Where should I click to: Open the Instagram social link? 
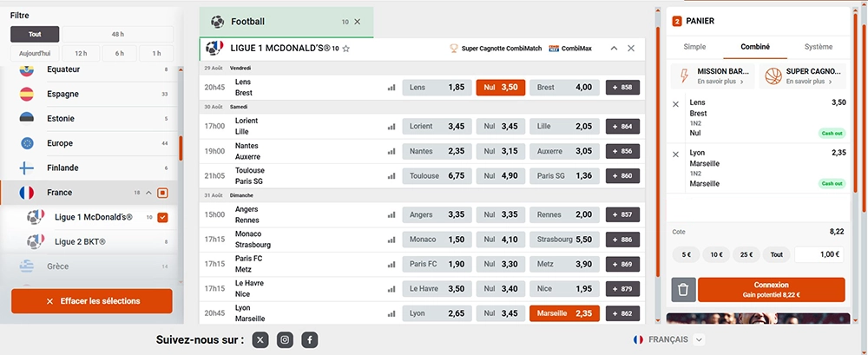[x=285, y=339]
